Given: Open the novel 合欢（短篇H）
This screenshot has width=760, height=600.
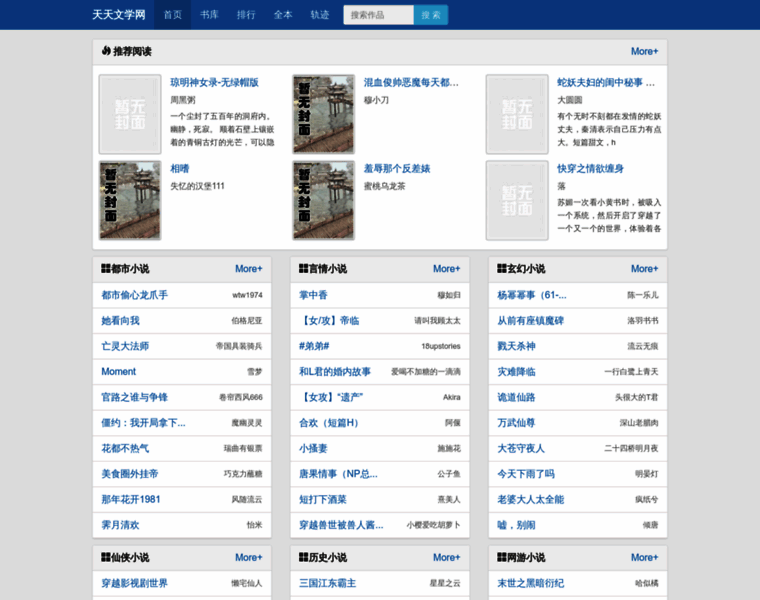Looking at the screenshot, I should point(329,423).
